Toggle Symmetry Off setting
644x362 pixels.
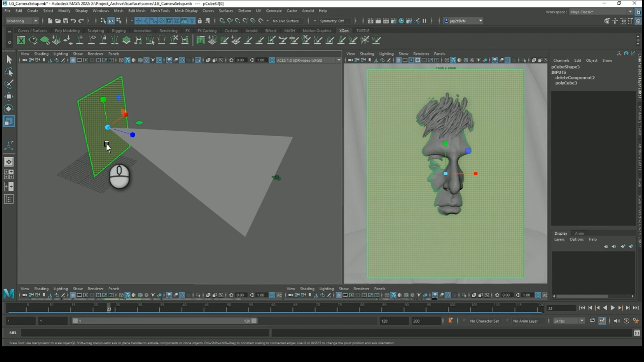[332, 21]
